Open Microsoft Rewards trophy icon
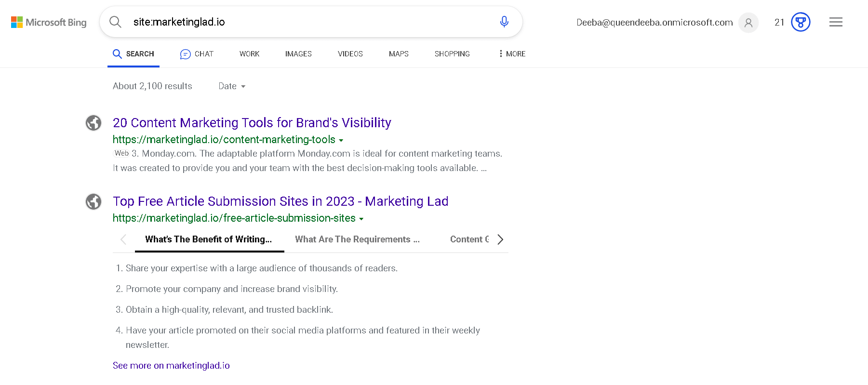 pyautogui.click(x=801, y=22)
